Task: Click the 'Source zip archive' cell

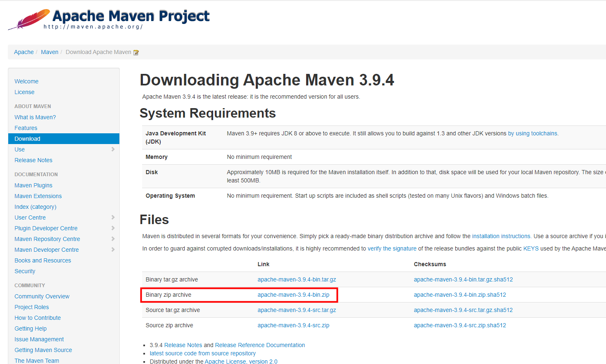Action: click(169, 325)
